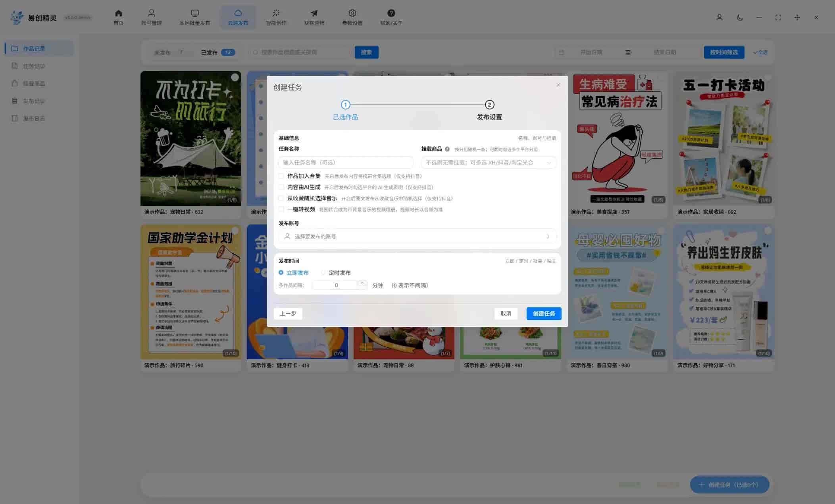This screenshot has height=504, width=835.
Task: Click 上一步 button in dialog
Action: [288, 314]
